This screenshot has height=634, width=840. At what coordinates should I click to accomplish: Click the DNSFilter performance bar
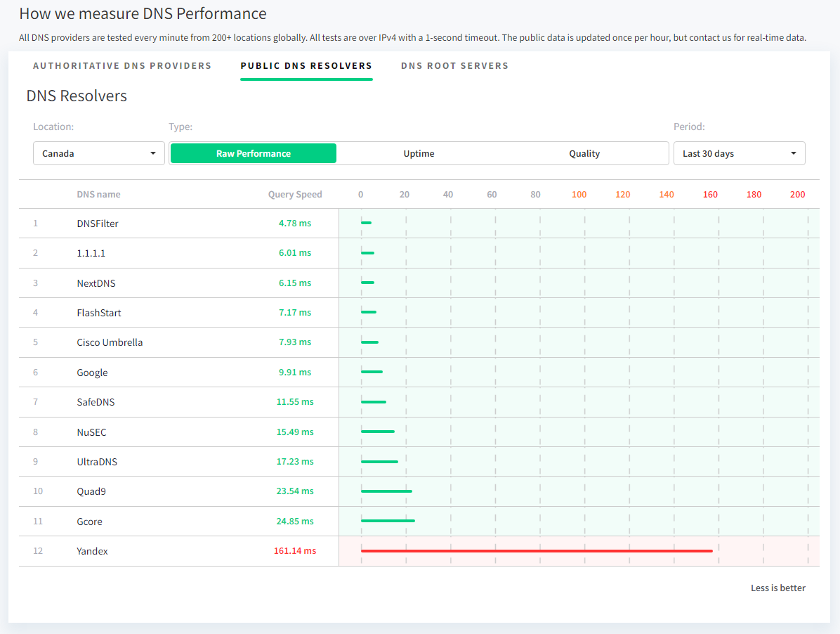coord(367,222)
